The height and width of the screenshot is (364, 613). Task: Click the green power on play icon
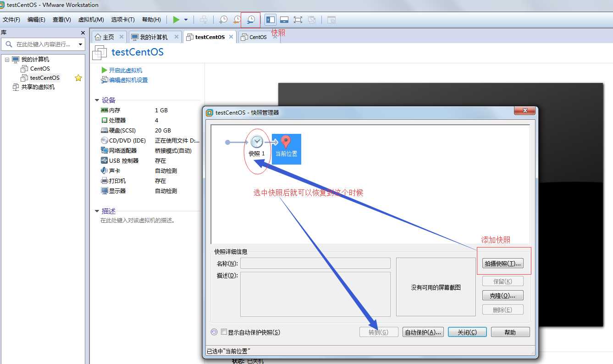tap(177, 20)
